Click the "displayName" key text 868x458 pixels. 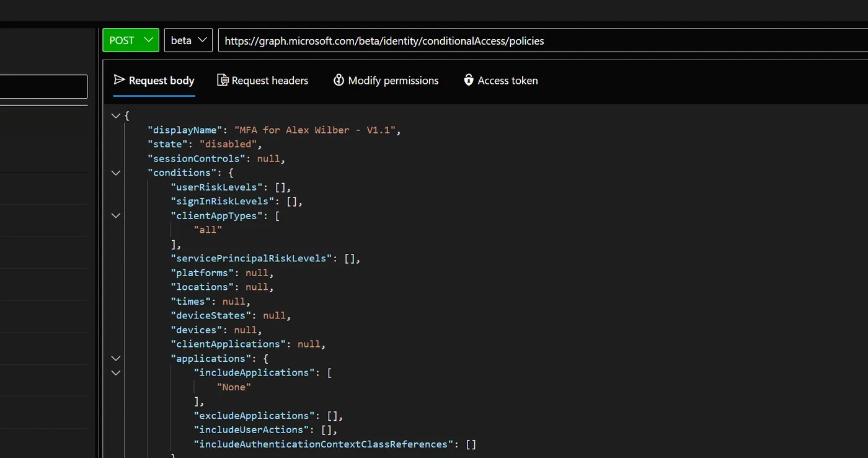tap(185, 130)
